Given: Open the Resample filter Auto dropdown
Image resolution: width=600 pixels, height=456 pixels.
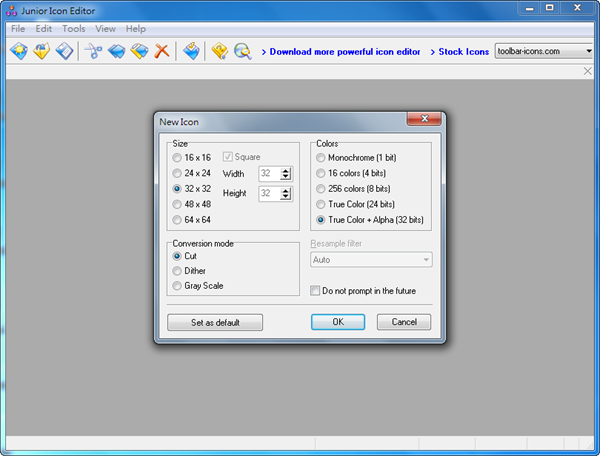Looking at the screenshot, I should (x=371, y=260).
